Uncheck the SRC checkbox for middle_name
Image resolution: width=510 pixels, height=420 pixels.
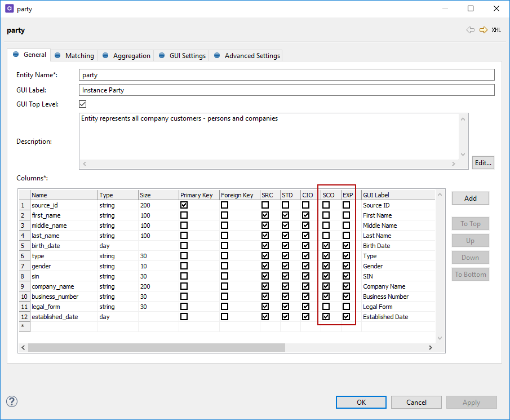point(265,225)
